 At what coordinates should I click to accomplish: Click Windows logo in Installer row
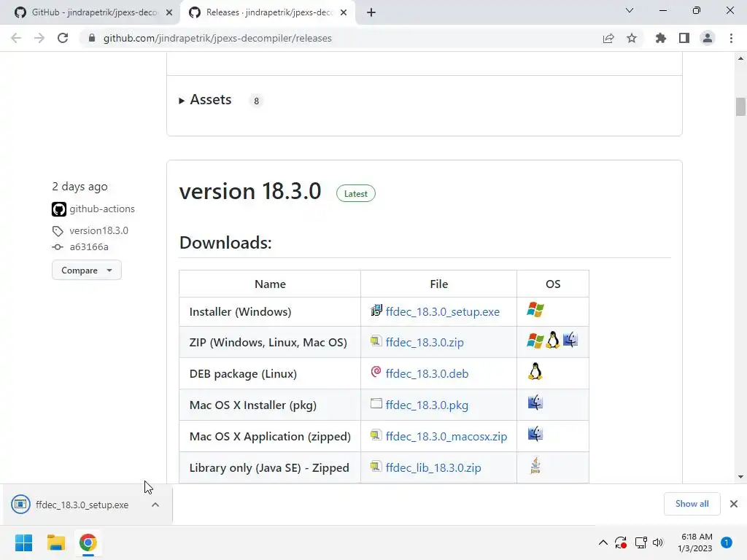pos(535,309)
